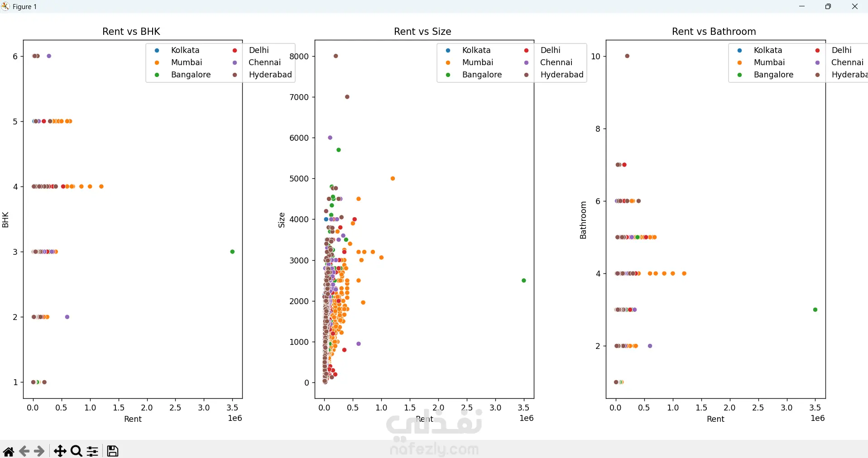Click the orange Mumbai marker in the Size legend

448,62
